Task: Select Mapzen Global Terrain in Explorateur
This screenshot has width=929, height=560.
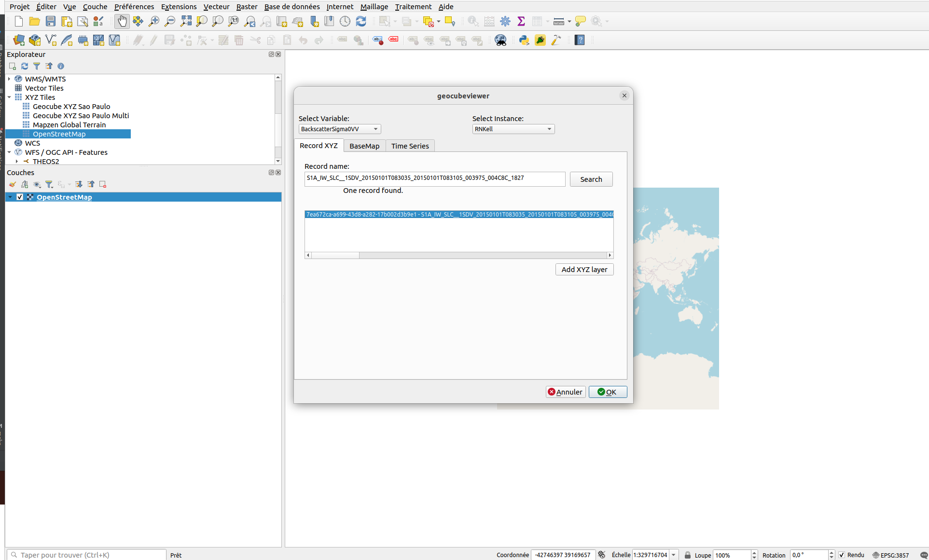Action: pos(69,124)
